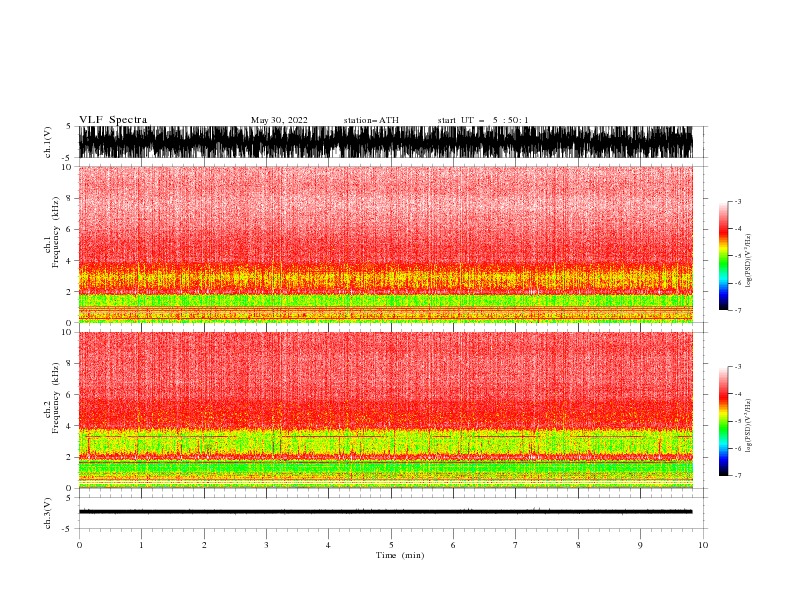792x612 pixels.
Task: Click the ch.2 frequency tick label "2"
Action: point(69,457)
